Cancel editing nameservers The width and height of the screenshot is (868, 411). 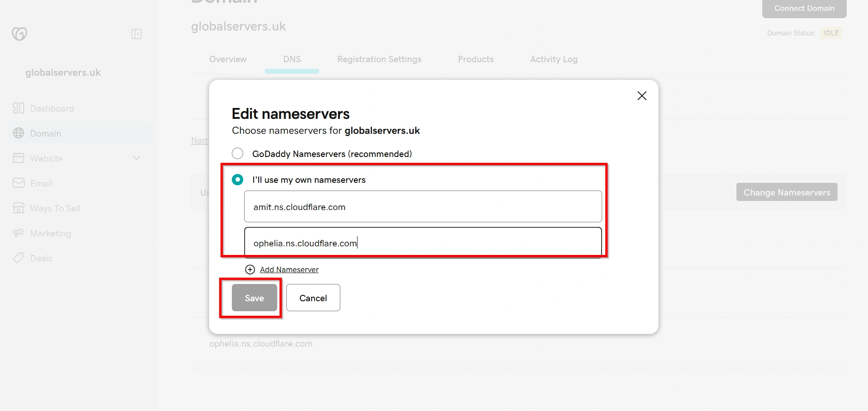313,298
